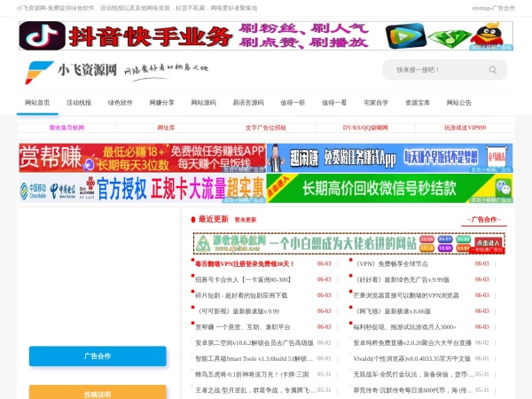Open the 玩游戏送VIP999 link
Screen dimensions: 532x399
click(465, 128)
